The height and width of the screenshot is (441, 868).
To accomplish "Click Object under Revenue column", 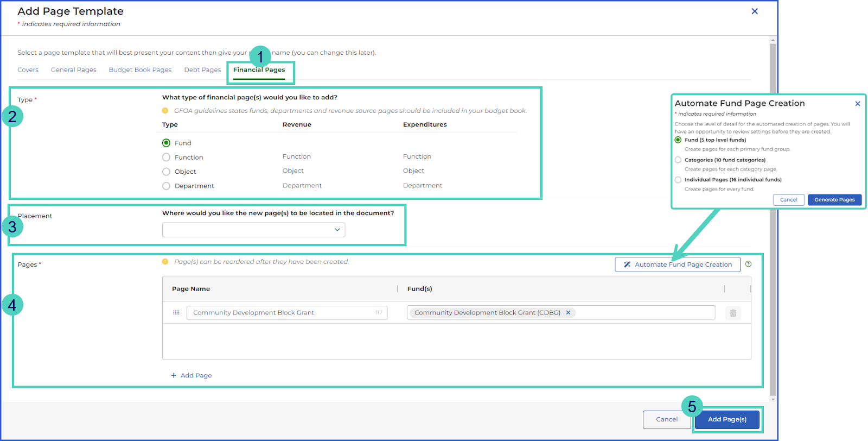I will coord(293,171).
